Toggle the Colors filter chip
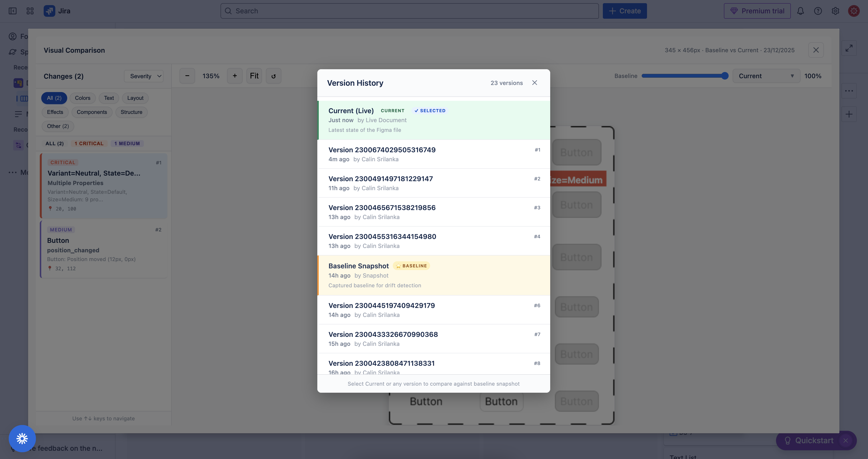 (x=82, y=98)
